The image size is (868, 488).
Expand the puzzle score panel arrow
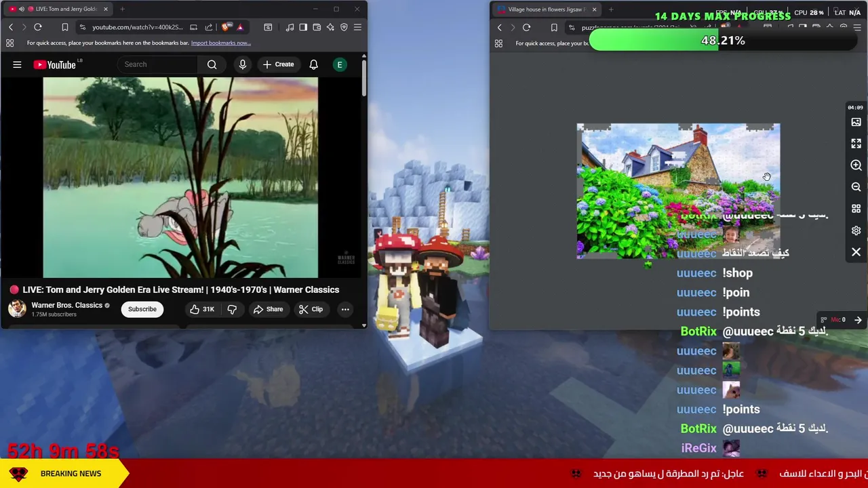(x=858, y=320)
